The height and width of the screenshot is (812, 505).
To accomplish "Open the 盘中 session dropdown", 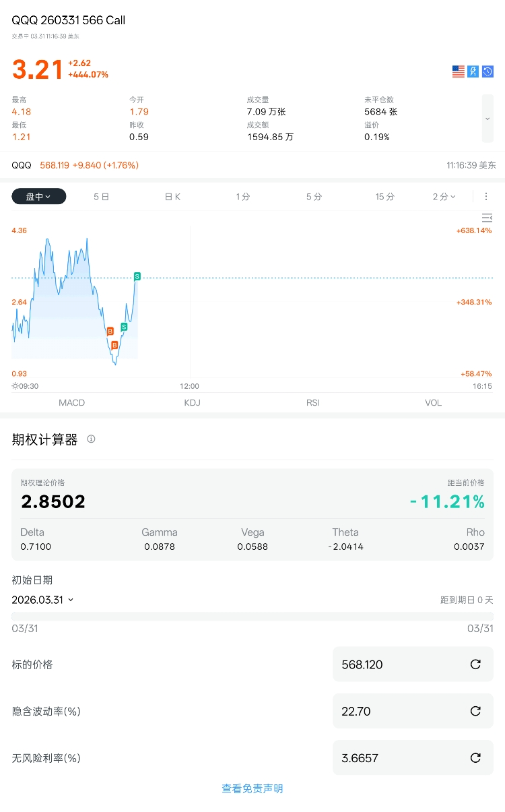I will [39, 197].
